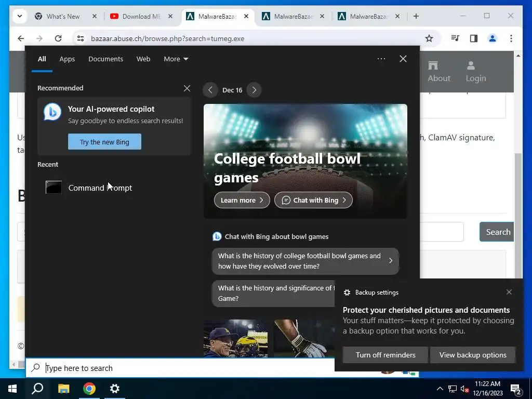Select the Web search filter
Viewport: 532px width, 399px height.
(x=143, y=59)
